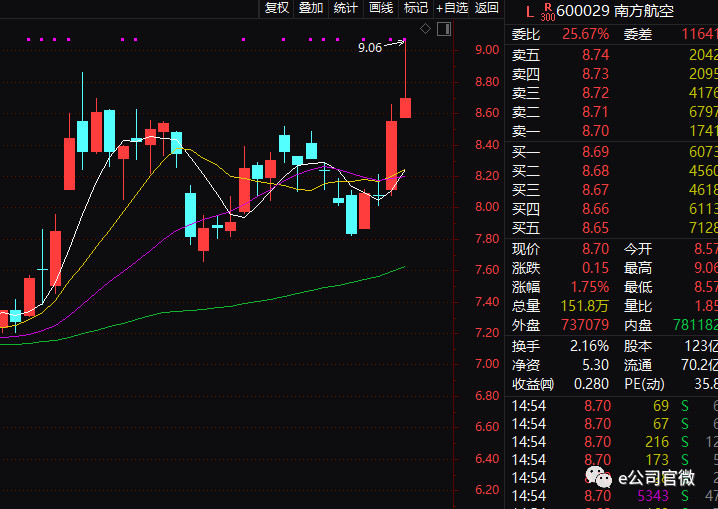
Task: Click the red L indicator beside the stock code
Action: click(530, 12)
